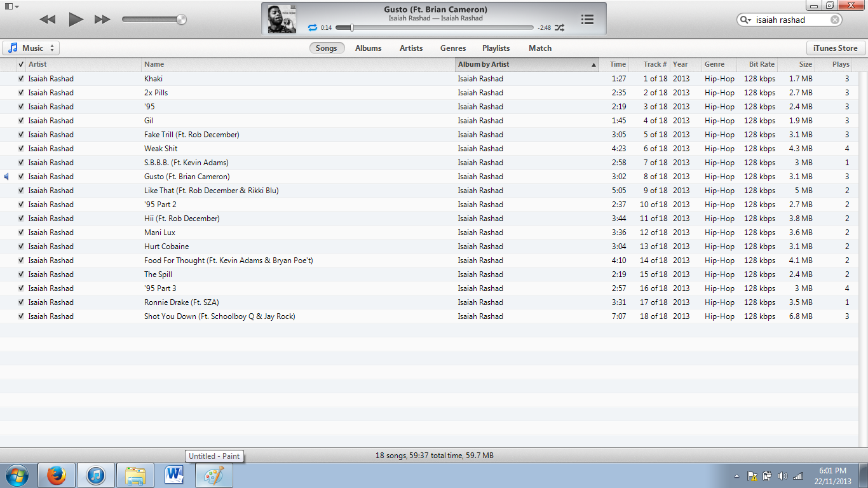Switch to the Playlists tab
The image size is (868, 488).
click(x=496, y=48)
